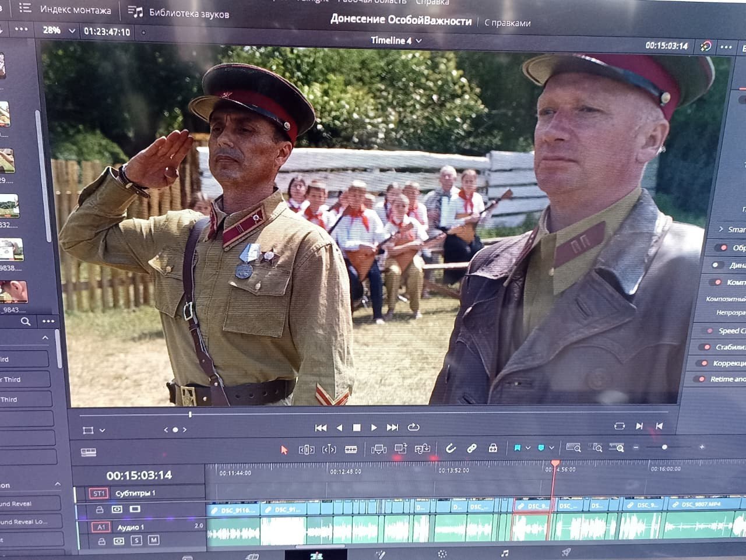
Task: Go to last frame of timeline
Action: click(393, 428)
